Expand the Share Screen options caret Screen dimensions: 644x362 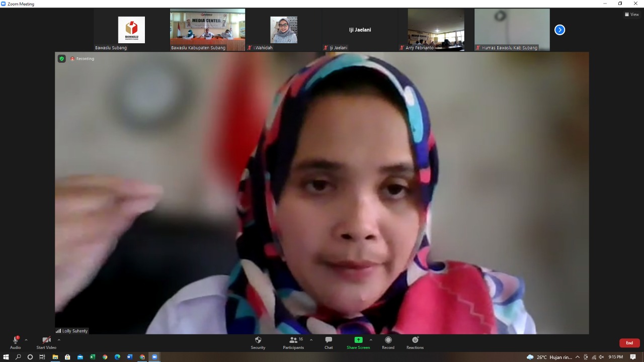click(x=371, y=340)
